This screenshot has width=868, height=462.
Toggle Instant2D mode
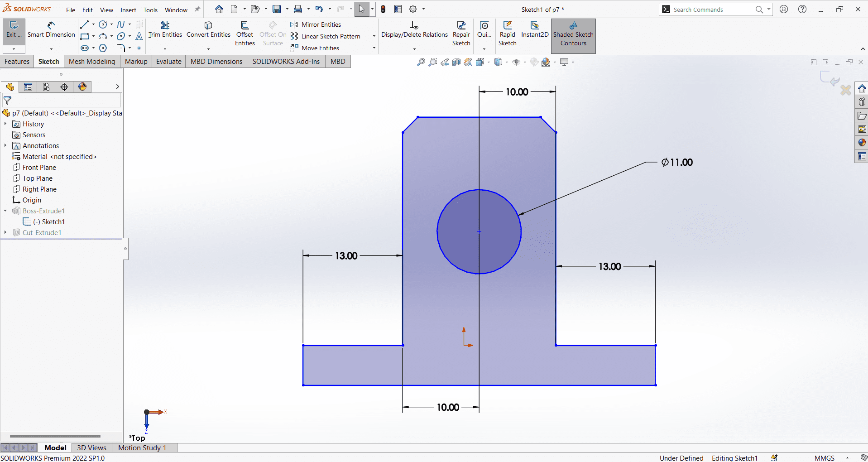535,30
